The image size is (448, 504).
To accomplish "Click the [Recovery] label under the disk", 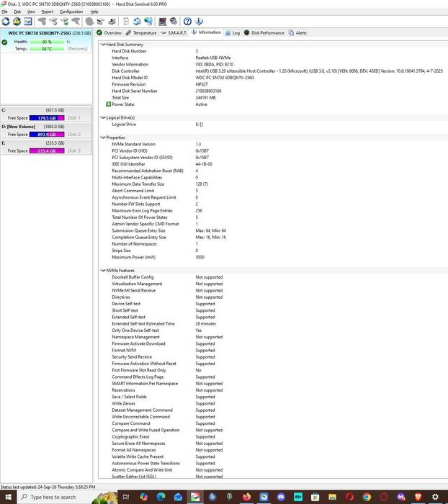I will coord(78,49).
